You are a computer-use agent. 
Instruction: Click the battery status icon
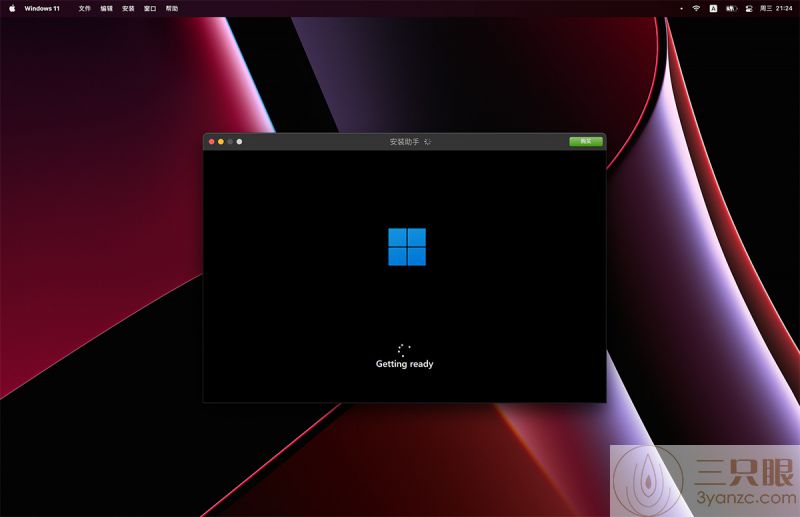click(731, 8)
